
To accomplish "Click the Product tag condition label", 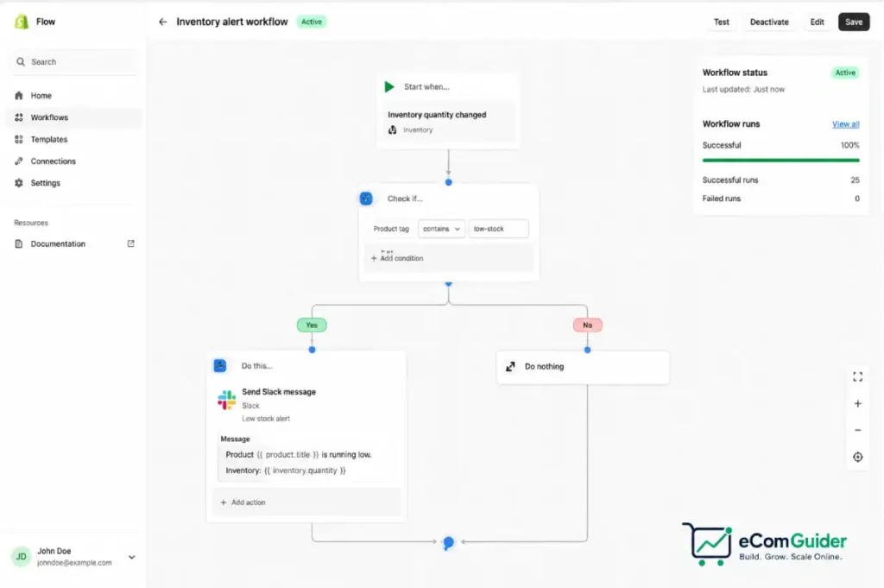I will tap(391, 229).
